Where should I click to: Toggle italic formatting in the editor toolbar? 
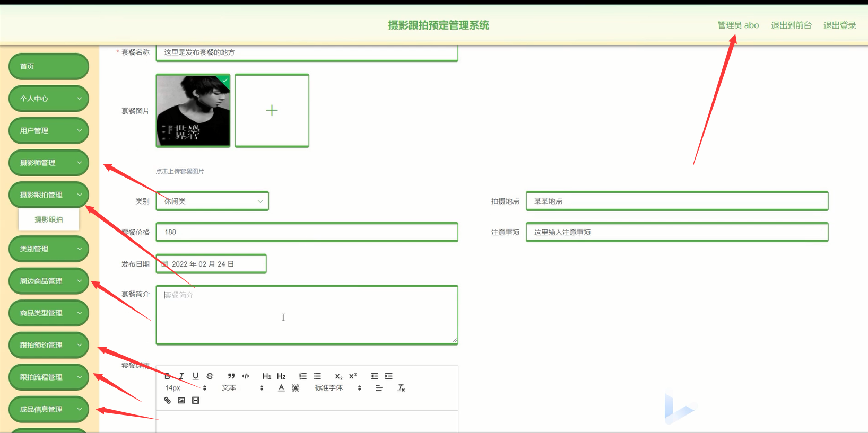pos(181,376)
